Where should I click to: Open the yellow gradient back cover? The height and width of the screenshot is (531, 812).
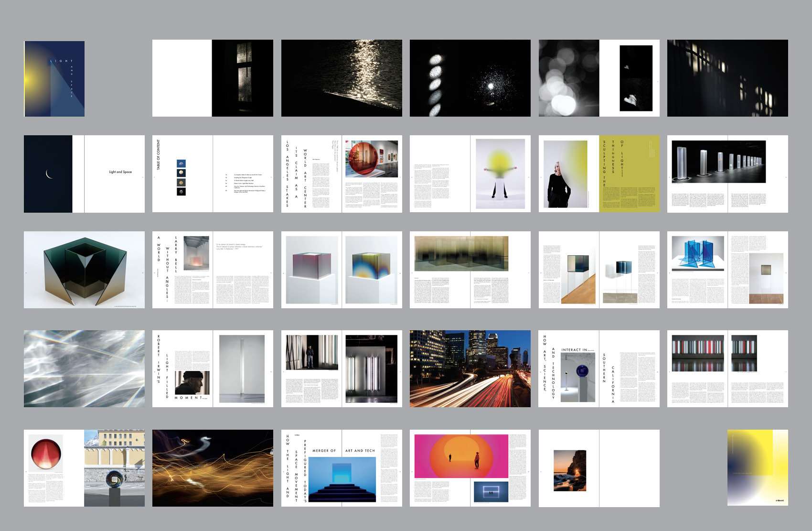tap(758, 468)
